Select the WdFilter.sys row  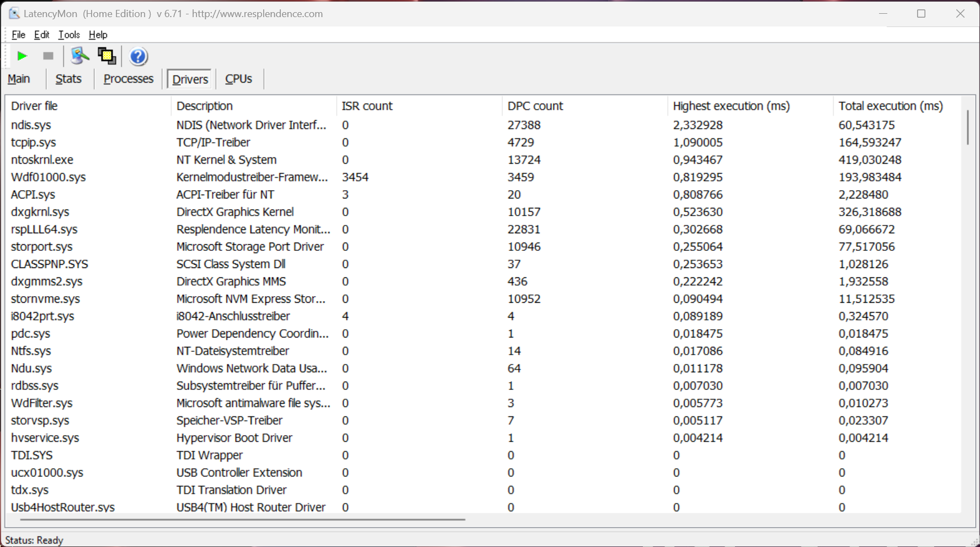pos(483,403)
